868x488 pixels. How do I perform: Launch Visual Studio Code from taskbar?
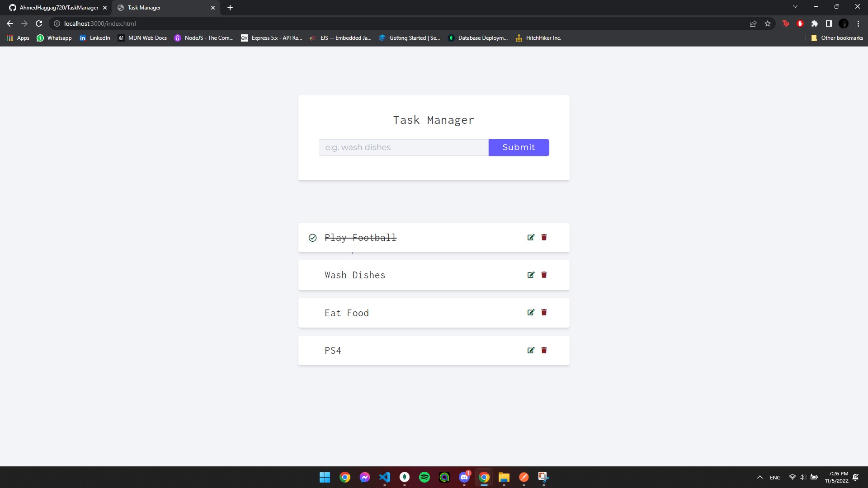tap(384, 477)
